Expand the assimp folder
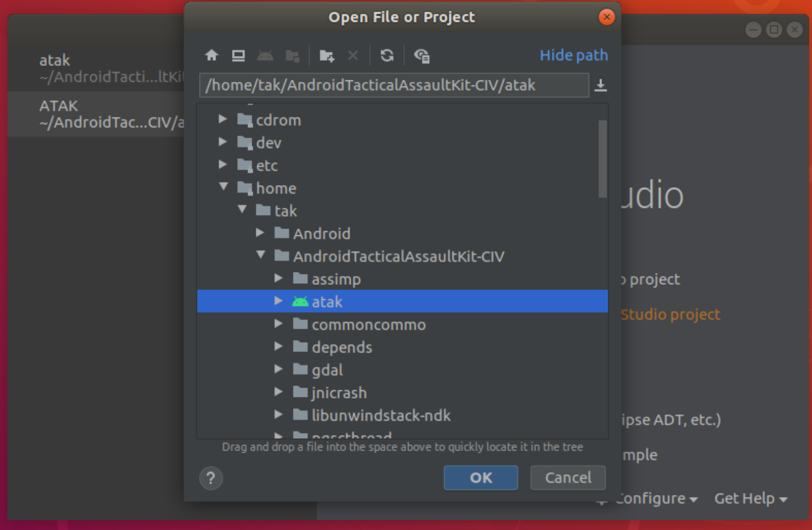812x530 pixels. tap(279, 279)
